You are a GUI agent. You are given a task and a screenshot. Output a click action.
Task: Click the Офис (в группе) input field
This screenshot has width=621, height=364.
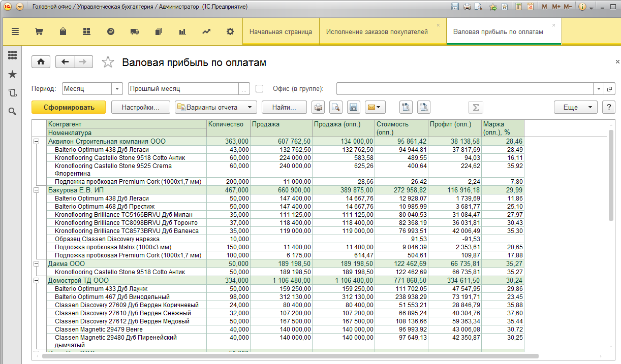pyautogui.click(x=465, y=88)
